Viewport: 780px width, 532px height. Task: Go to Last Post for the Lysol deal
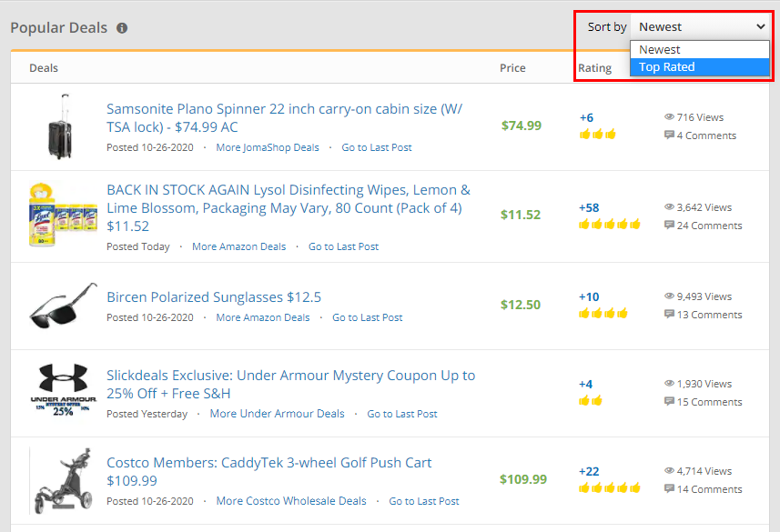coord(343,246)
